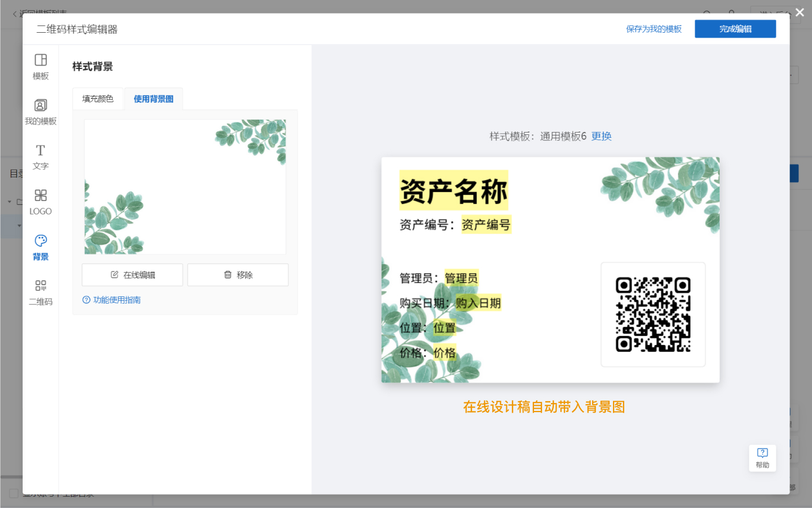The height and width of the screenshot is (508, 812).
Task: Select the 购入日期 field value
Action: (478, 303)
